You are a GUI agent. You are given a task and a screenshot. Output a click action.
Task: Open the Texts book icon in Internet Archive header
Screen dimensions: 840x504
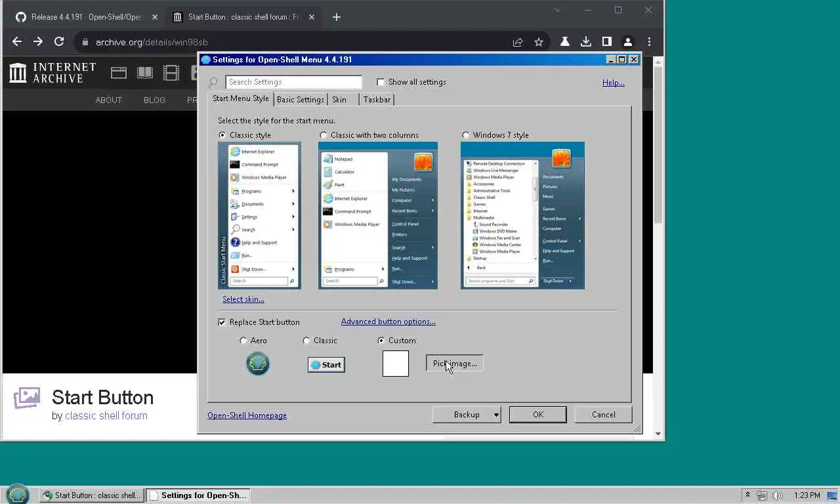145,73
